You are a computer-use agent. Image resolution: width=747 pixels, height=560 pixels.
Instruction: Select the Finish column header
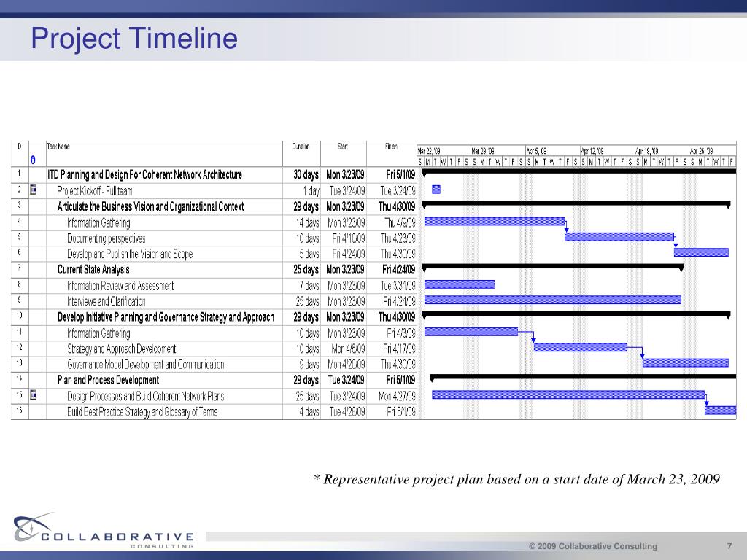[x=391, y=147]
